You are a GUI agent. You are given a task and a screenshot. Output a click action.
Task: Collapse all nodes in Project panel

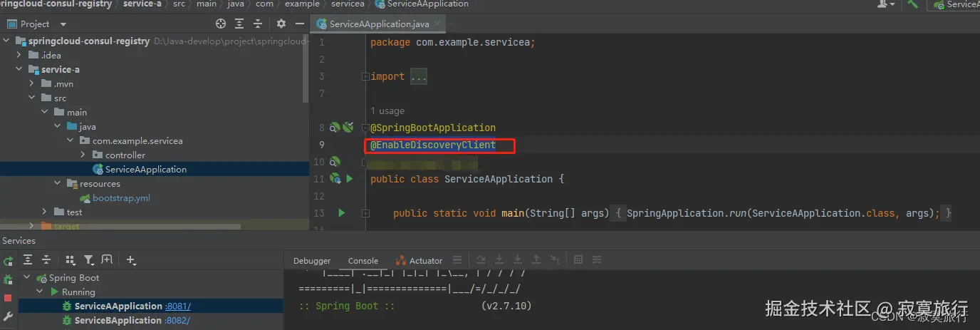click(258, 24)
